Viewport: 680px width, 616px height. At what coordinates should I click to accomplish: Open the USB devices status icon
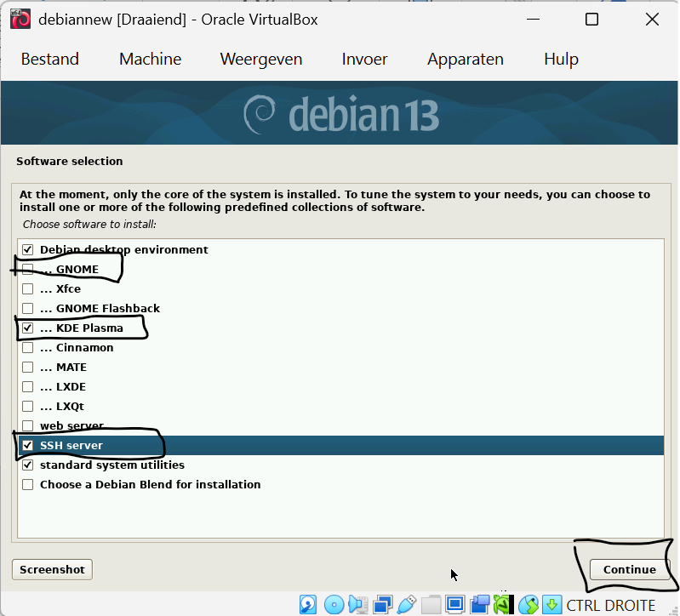pyautogui.click(x=407, y=605)
